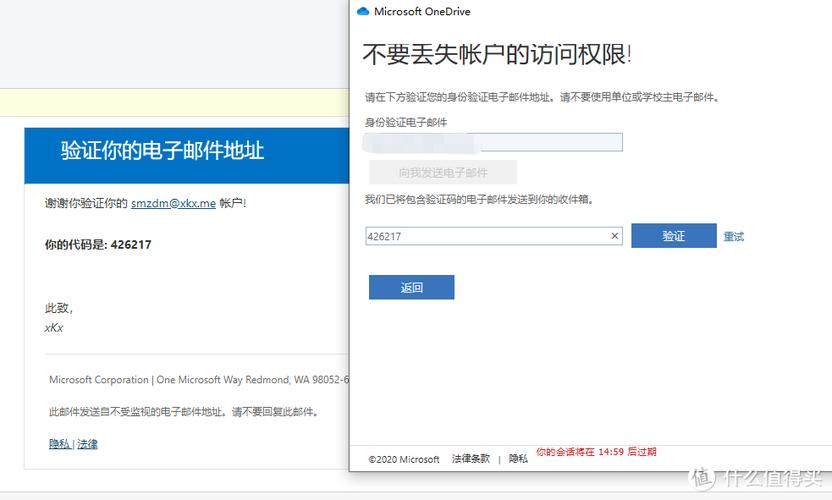Viewport: 832px width, 500px height.
Task: Click the disabled 向我发送电子邮件 button
Action: pyautogui.click(x=443, y=172)
